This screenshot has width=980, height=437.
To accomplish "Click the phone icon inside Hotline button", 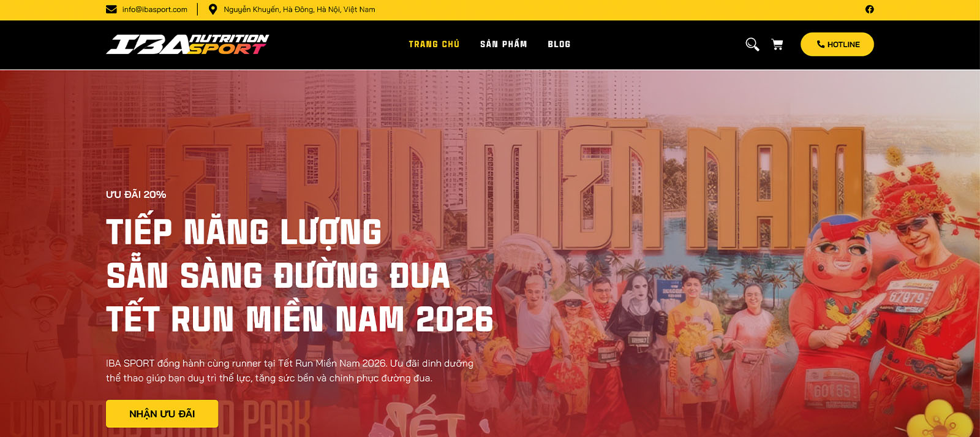I will 821,44.
